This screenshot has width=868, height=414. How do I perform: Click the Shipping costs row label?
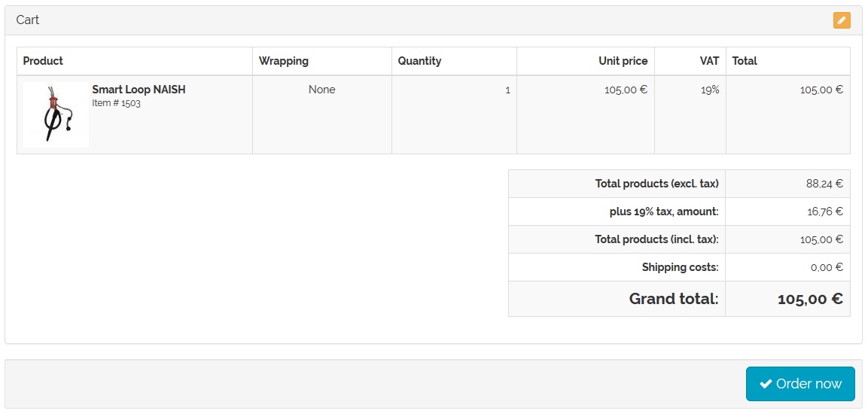[681, 267]
